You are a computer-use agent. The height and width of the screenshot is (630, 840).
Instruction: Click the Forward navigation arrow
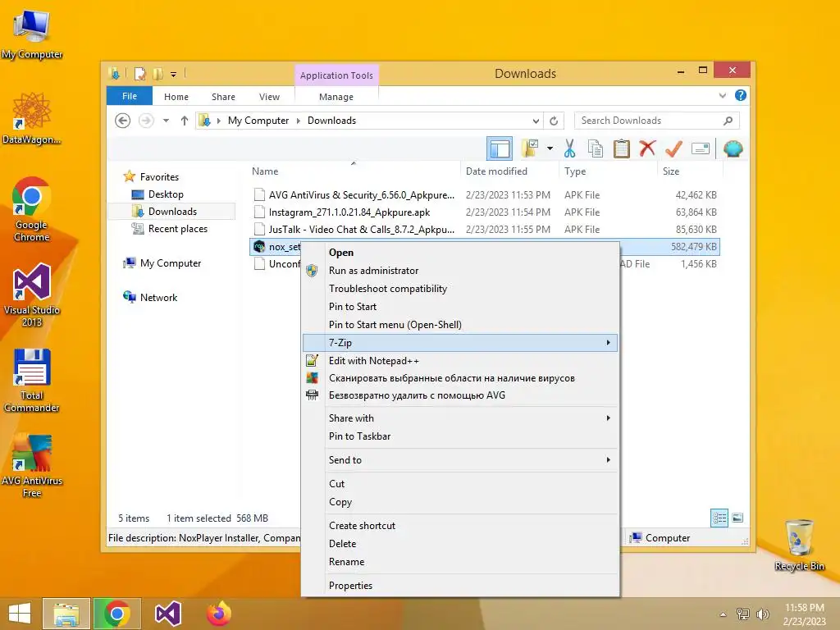146,121
